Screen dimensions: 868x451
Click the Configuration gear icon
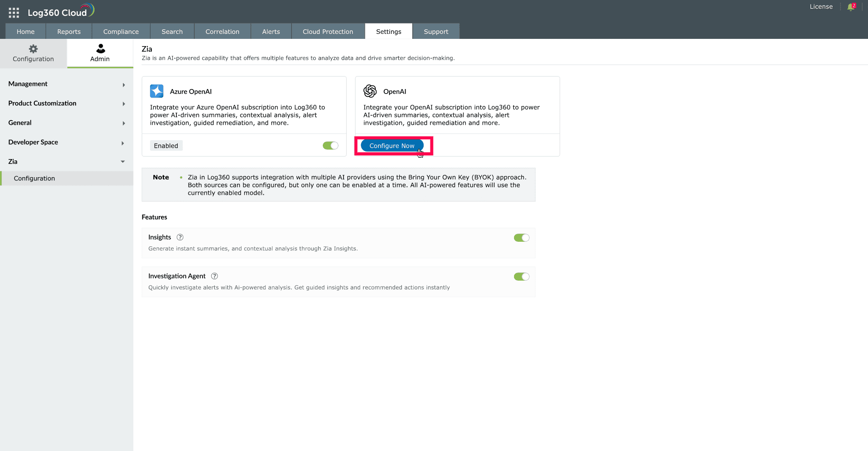pos(33,49)
